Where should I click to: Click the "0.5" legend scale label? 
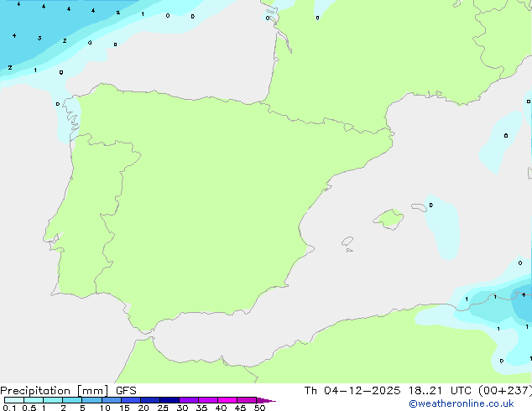(29, 408)
